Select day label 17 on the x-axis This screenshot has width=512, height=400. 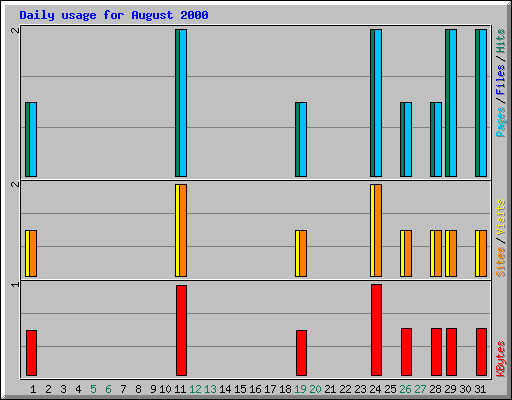click(270, 389)
